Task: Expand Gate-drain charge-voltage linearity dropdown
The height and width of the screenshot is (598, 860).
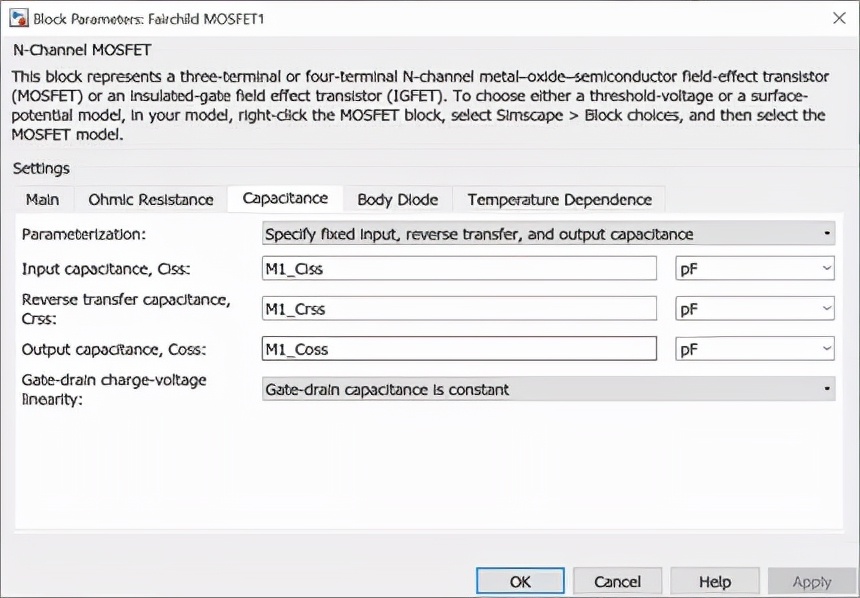Action: (x=548, y=389)
